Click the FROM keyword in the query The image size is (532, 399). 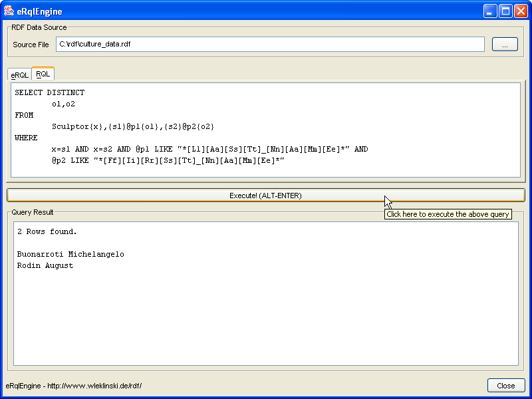(x=24, y=115)
